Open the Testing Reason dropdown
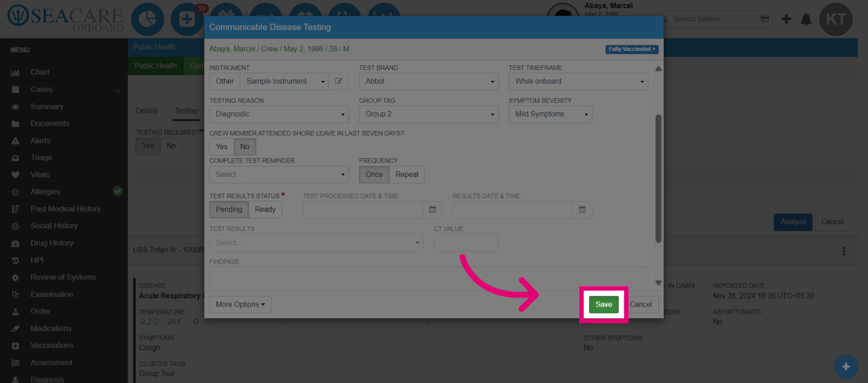The image size is (868, 383). (x=279, y=114)
